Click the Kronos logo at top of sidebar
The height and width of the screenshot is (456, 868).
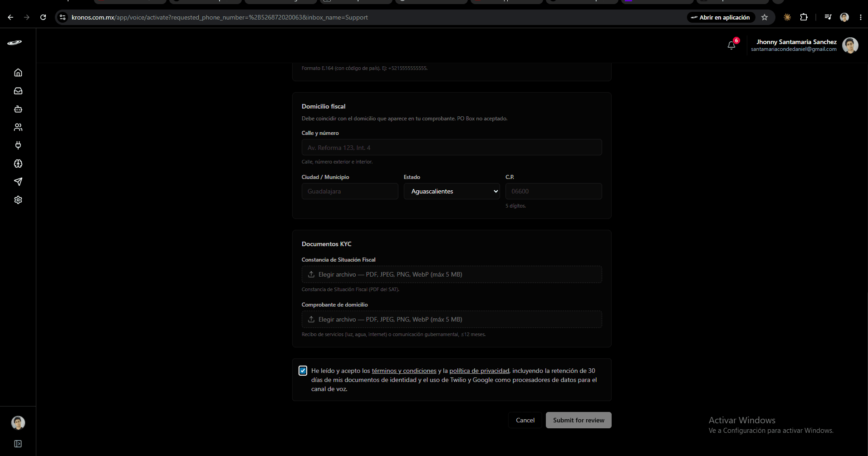(15, 43)
